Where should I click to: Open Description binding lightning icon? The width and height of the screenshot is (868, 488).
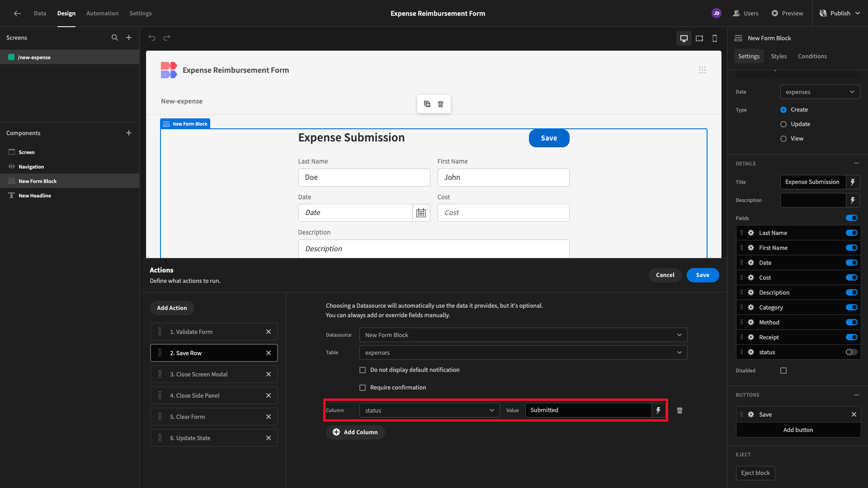tap(853, 200)
